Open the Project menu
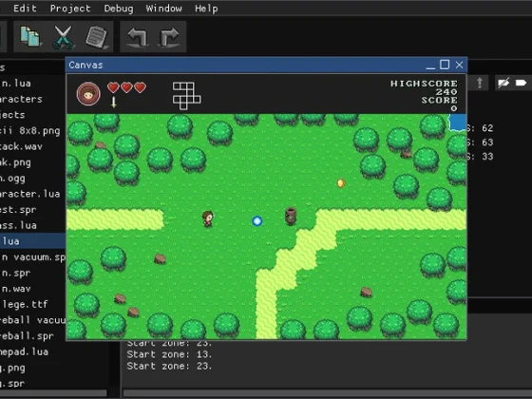Image resolution: width=532 pixels, height=399 pixels. point(70,9)
